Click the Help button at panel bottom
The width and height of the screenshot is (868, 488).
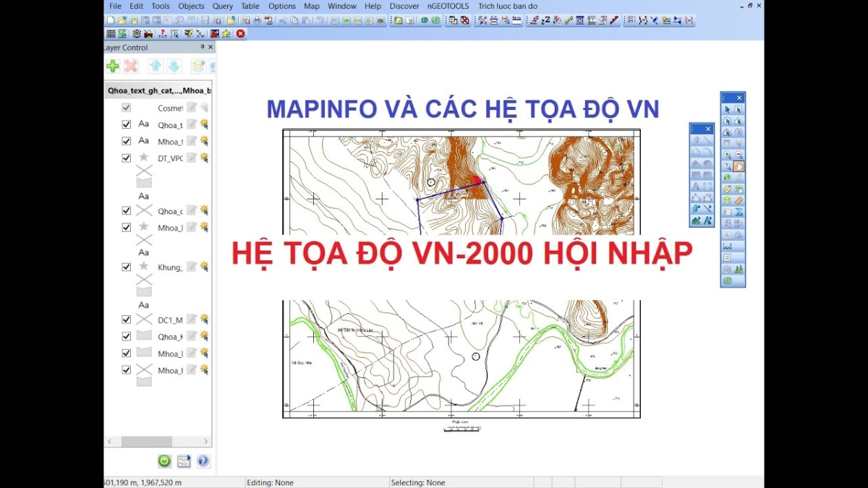203,461
